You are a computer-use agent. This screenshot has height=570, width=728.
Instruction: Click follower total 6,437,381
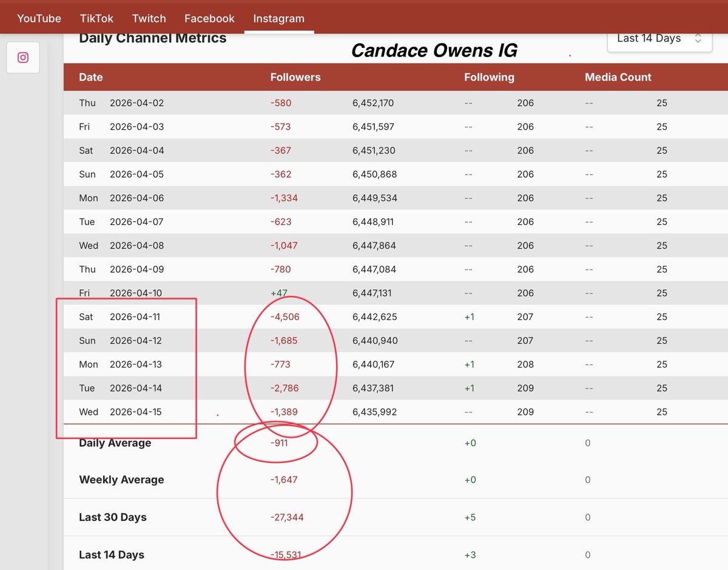[x=373, y=388]
